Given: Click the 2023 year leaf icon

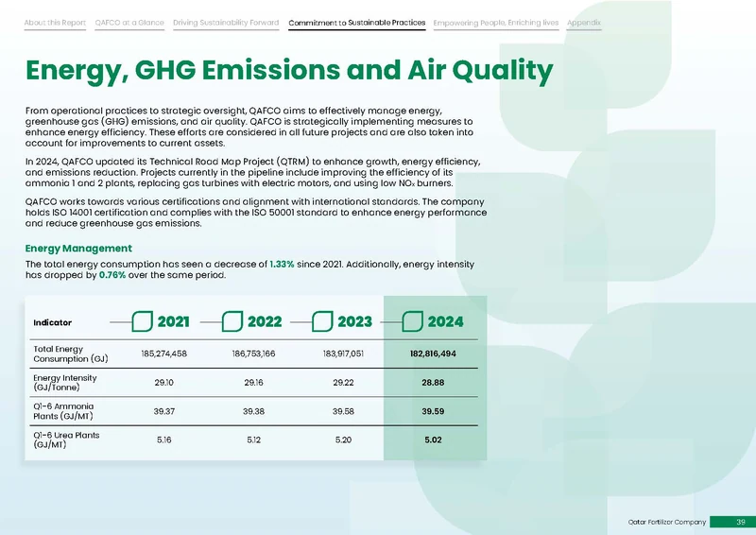Looking at the screenshot, I should [322, 321].
